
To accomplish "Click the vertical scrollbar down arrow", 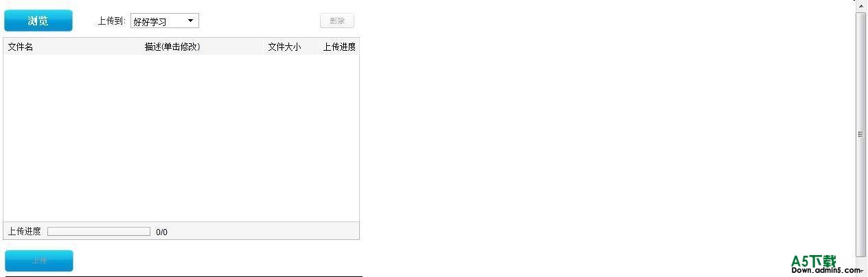I will coord(861,271).
